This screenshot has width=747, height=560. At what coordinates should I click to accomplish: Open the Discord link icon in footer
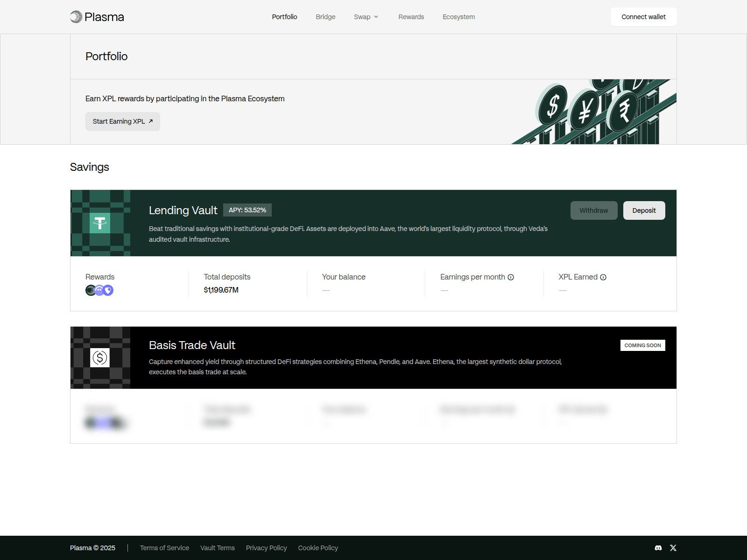click(x=658, y=548)
